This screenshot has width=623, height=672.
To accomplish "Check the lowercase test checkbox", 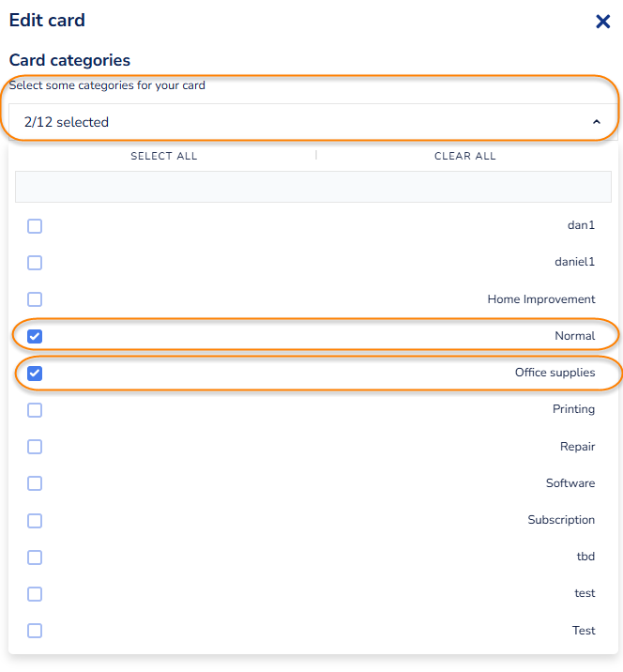I will pos(35,594).
